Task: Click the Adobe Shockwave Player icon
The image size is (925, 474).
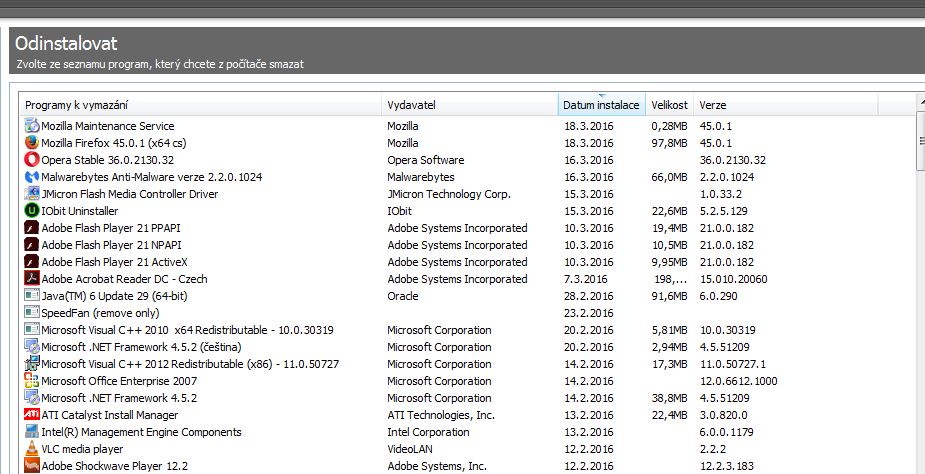Action: (x=32, y=466)
